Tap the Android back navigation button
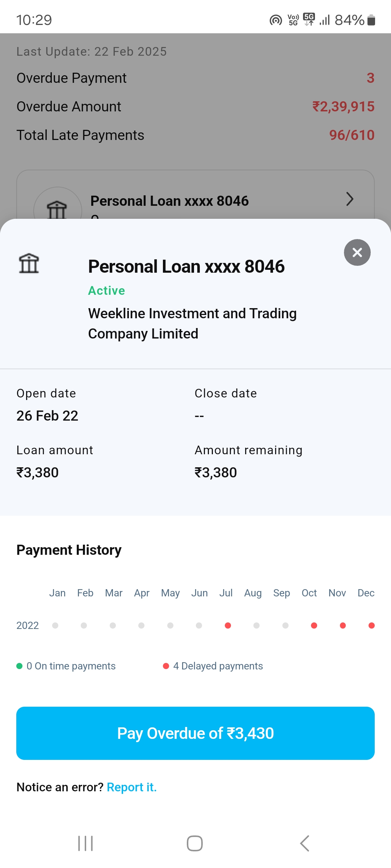The width and height of the screenshot is (391, 868). click(x=305, y=843)
